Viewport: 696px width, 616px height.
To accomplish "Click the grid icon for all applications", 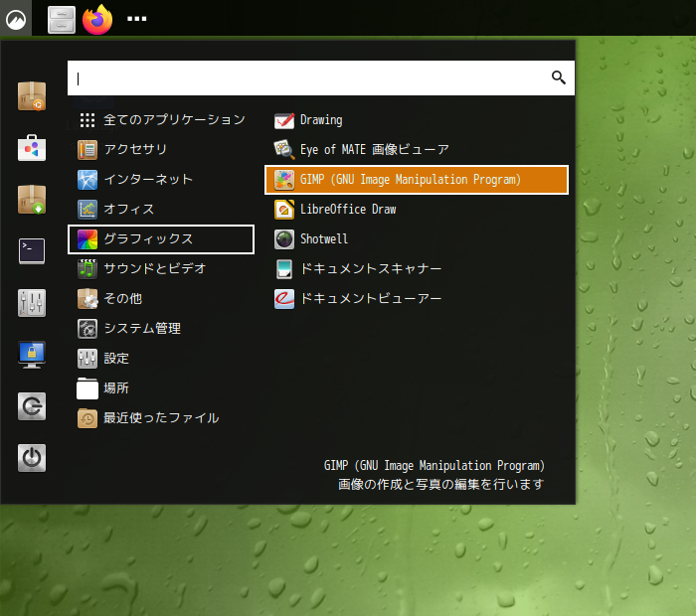I will coord(87,120).
